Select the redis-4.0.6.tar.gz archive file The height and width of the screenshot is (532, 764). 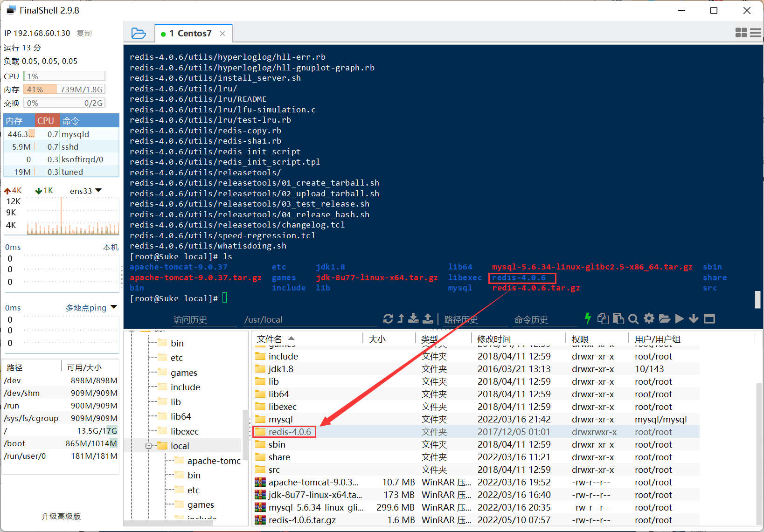[x=476, y=520]
